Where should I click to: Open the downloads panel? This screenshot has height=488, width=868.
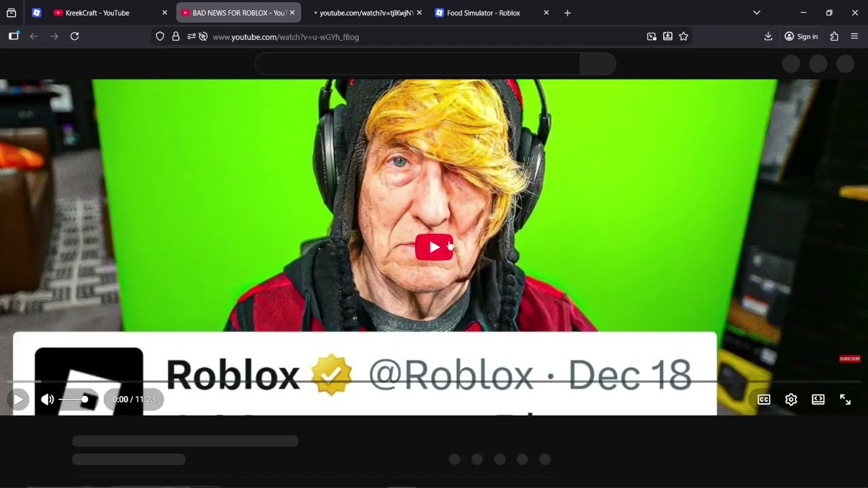(768, 37)
